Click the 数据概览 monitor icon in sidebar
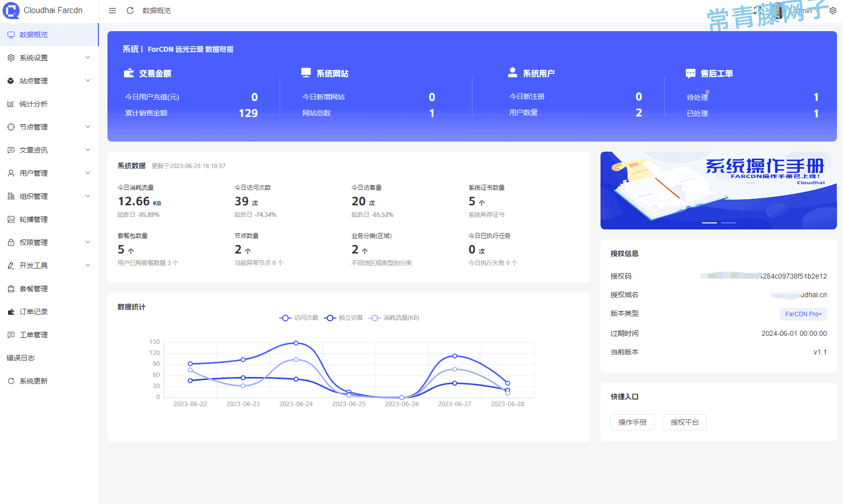 pos(11,35)
